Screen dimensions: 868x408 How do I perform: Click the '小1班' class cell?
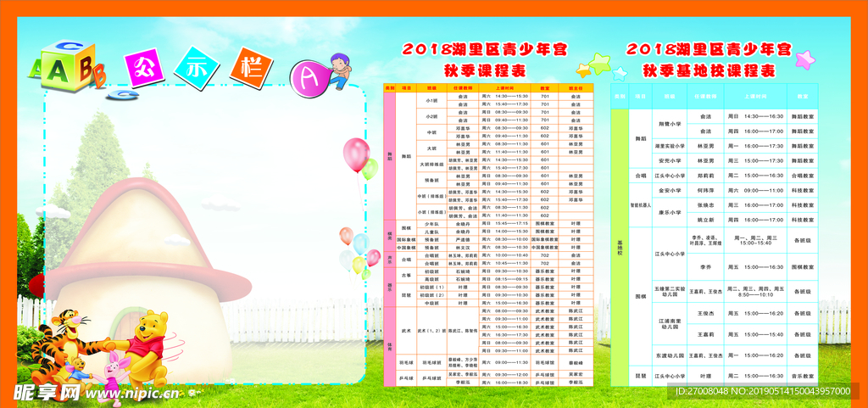[431, 100]
